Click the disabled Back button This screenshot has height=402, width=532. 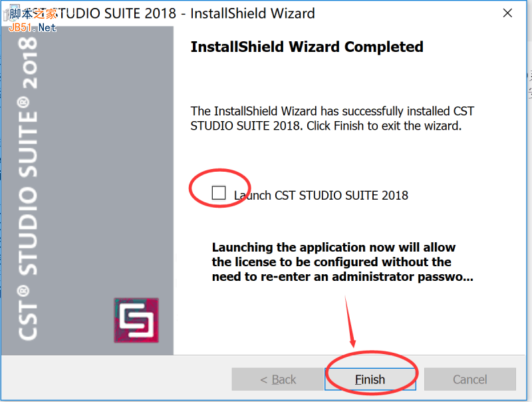(x=277, y=379)
